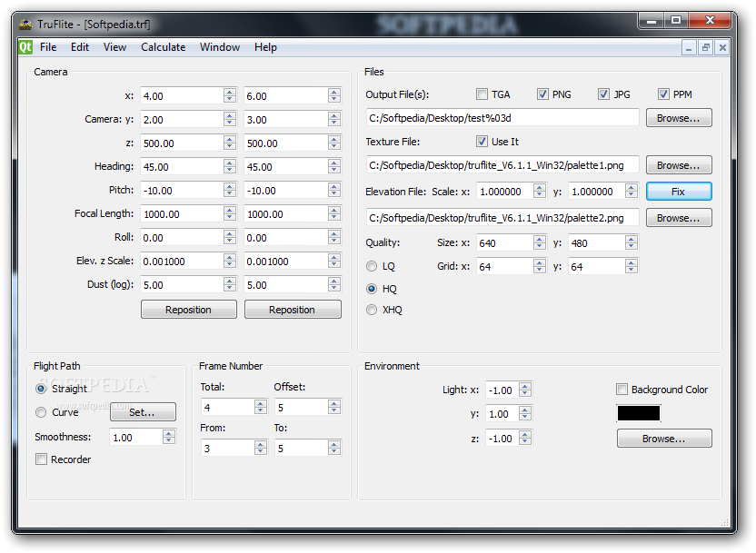The width and height of the screenshot is (756, 553).
Task: Click the palette1.png texture path field
Action: (x=502, y=165)
